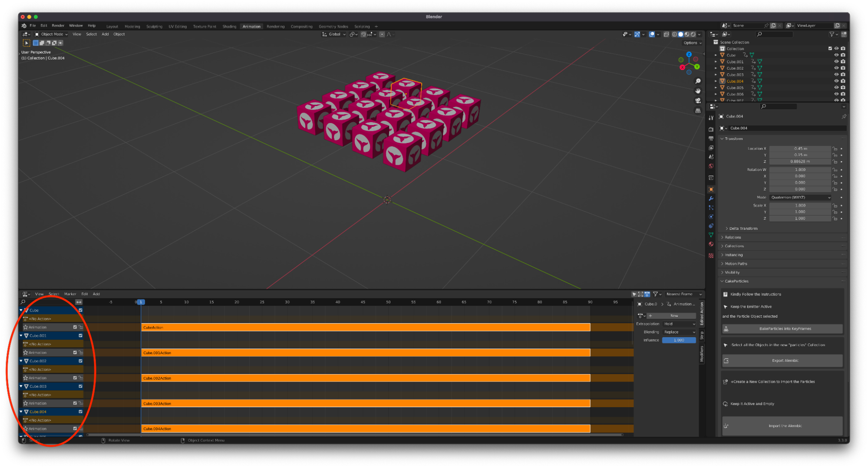Click the X axis on navigation gizmo

pyautogui.click(x=682, y=67)
